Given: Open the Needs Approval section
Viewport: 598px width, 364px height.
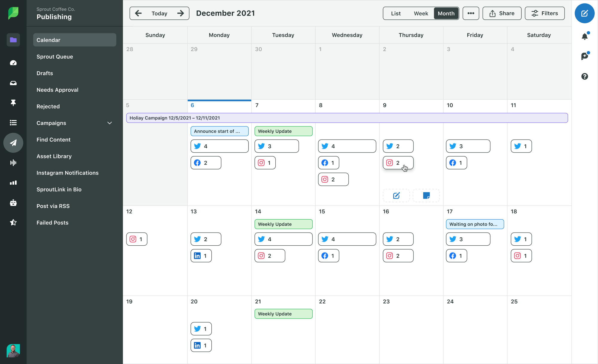Looking at the screenshot, I should [57, 90].
